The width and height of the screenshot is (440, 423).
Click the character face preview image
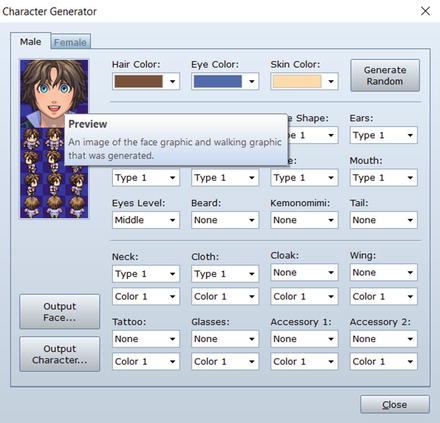pyautogui.click(x=54, y=93)
